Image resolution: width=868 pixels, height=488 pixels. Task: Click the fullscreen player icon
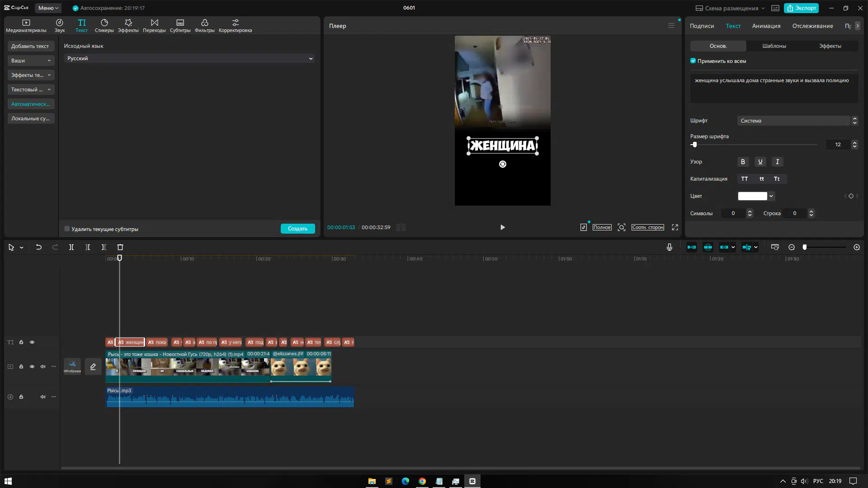675,227
